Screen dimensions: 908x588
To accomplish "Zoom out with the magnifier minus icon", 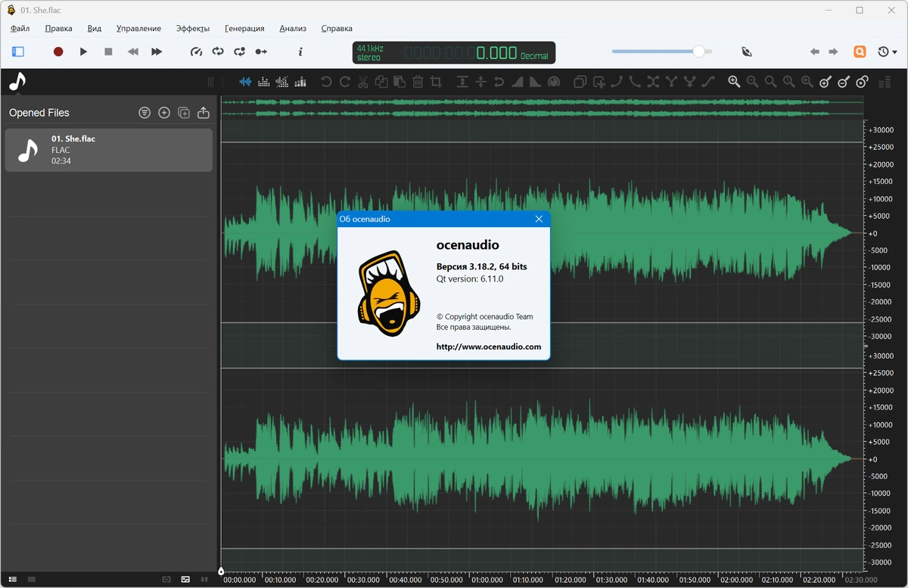I will [752, 82].
